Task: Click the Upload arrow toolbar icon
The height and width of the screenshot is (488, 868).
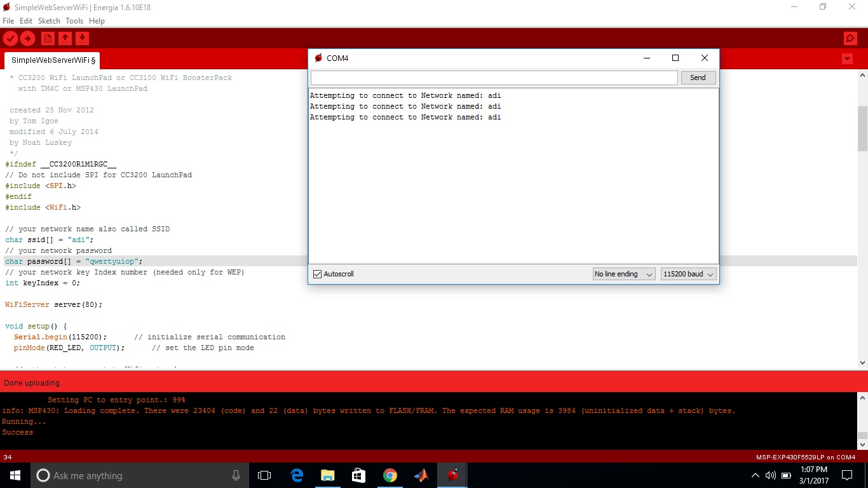Action: [27, 39]
